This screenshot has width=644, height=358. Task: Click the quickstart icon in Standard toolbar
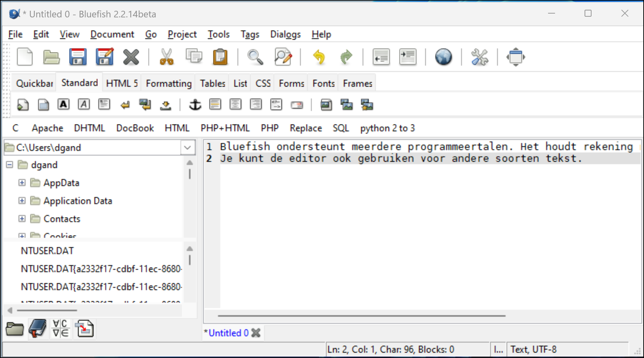coord(23,105)
